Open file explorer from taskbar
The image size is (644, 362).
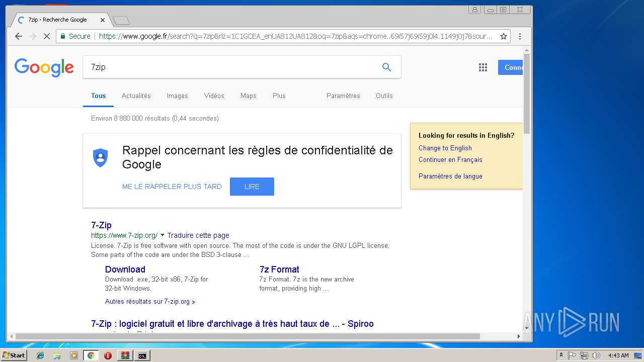pyautogui.click(x=57, y=355)
